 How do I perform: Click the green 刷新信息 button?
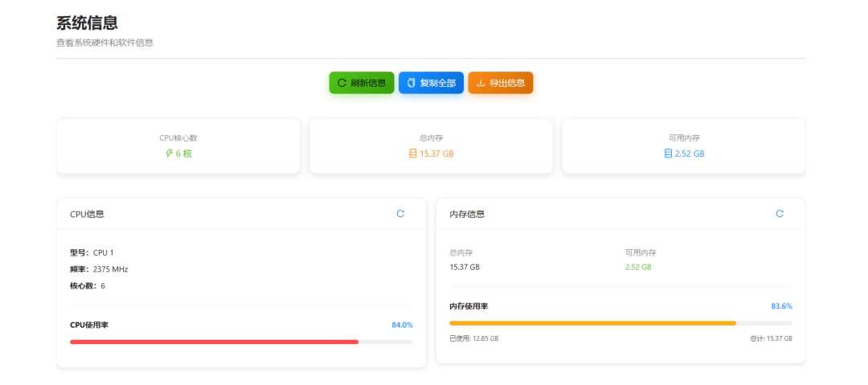362,83
